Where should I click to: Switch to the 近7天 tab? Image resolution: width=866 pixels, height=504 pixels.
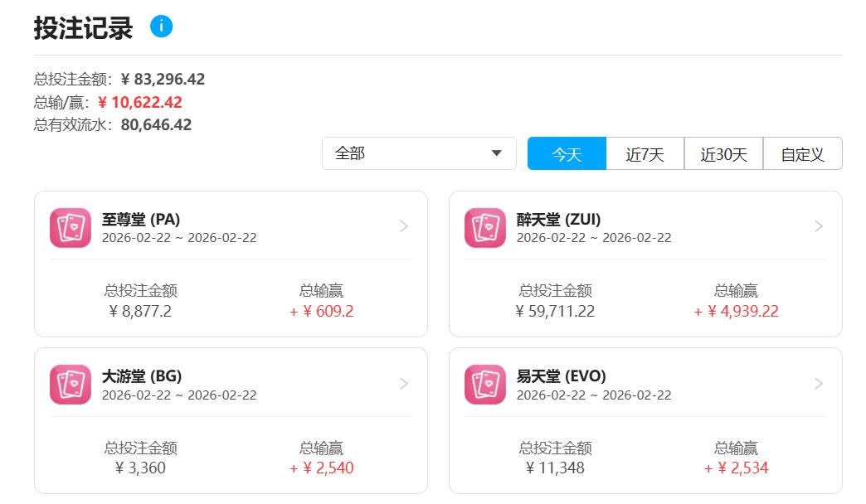[645, 154]
